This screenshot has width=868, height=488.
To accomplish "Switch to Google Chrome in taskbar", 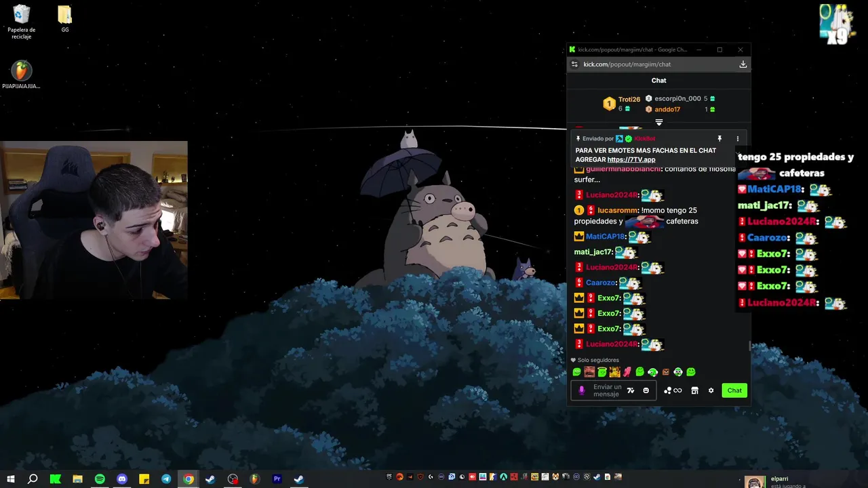I will 189,479.
